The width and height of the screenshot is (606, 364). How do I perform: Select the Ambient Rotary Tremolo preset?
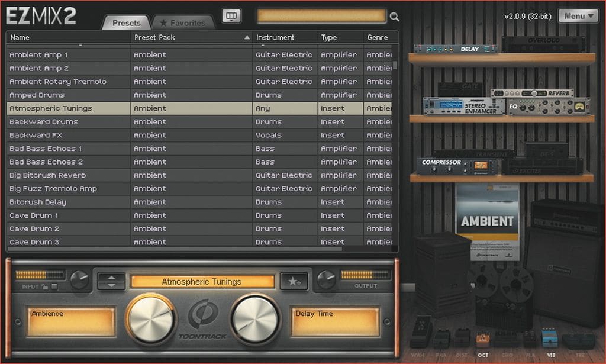pyautogui.click(x=199, y=82)
